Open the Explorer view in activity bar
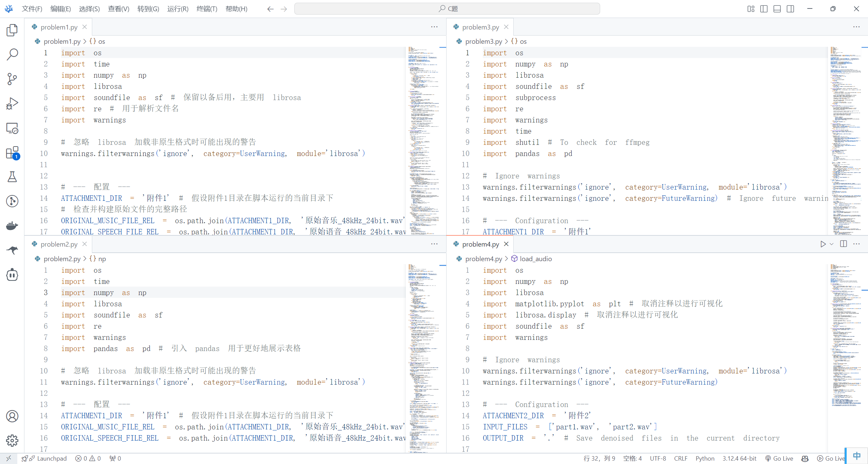Screen dimensions: 868x464 12,30
